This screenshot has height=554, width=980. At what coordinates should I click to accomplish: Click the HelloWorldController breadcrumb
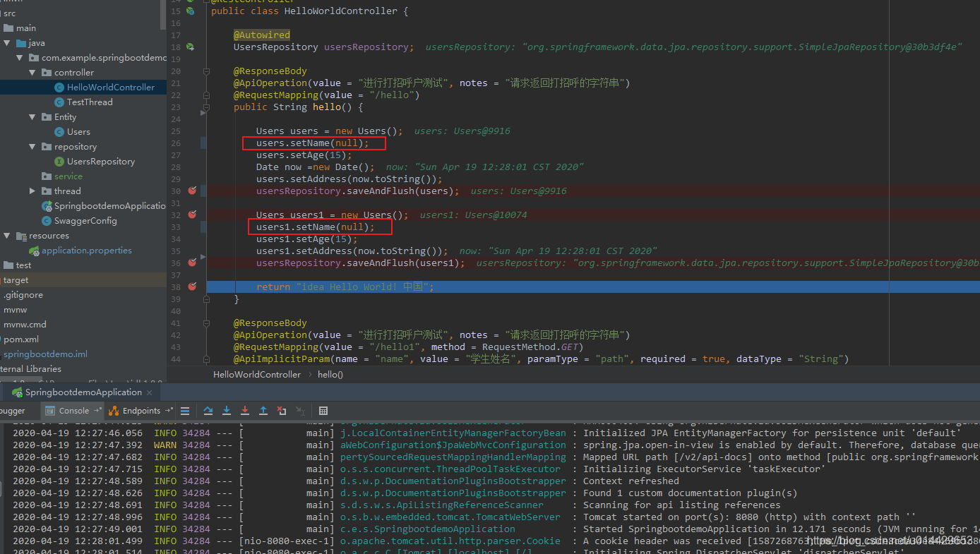click(257, 375)
